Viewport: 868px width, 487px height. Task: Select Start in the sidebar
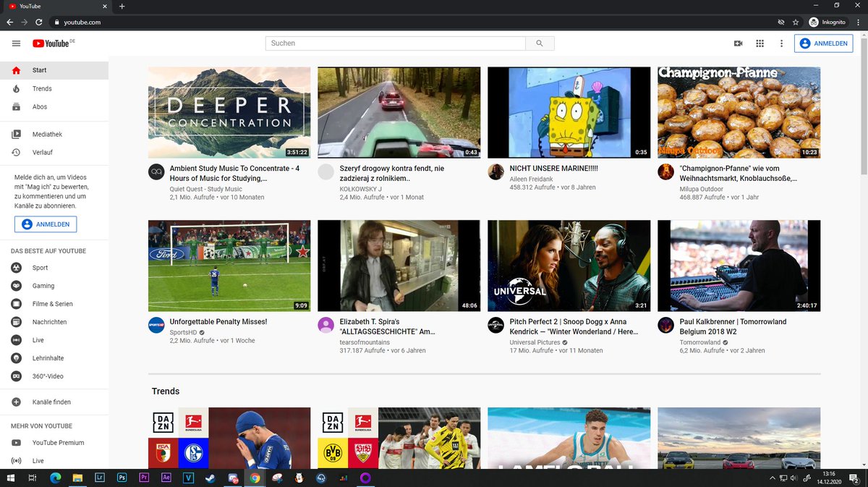click(54, 70)
